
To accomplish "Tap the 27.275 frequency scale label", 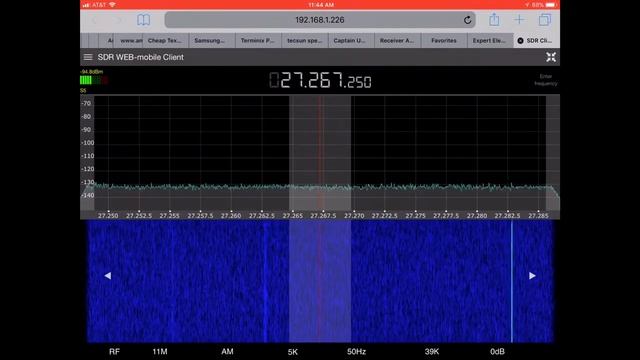I will [x=416, y=216].
